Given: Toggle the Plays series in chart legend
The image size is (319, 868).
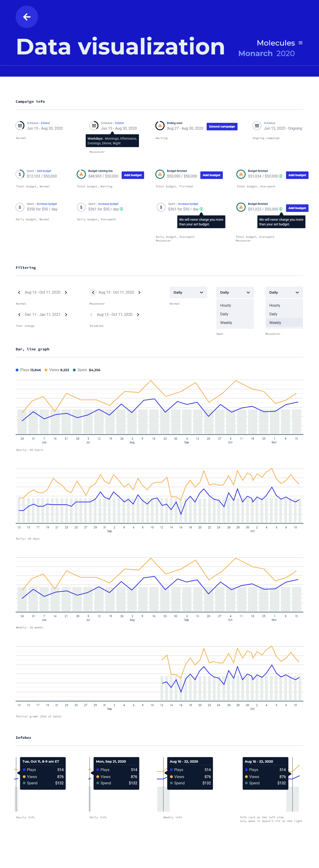Looking at the screenshot, I should 28,370.
